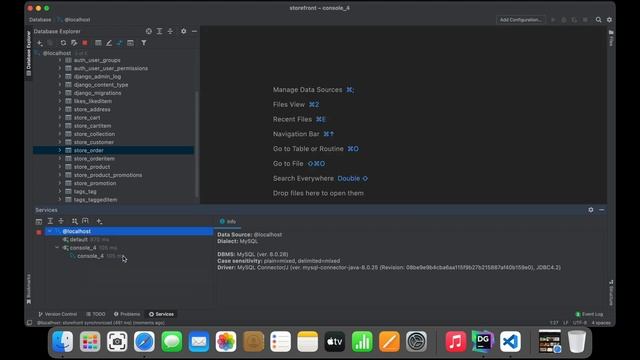Click the 4 spaces indent indicator

(601, 323)
